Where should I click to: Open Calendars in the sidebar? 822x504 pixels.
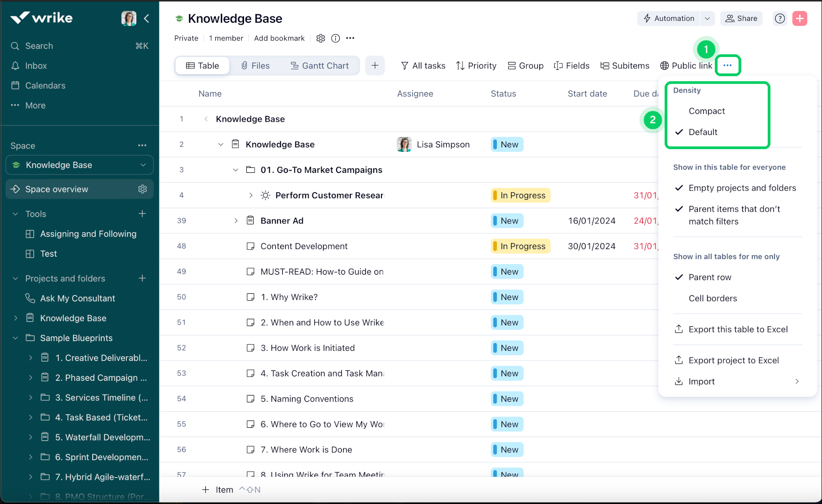[x=45, y=85]
